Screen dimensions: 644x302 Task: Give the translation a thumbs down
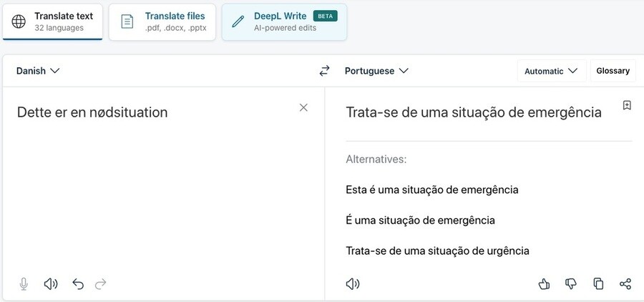[x=571, y=284]
